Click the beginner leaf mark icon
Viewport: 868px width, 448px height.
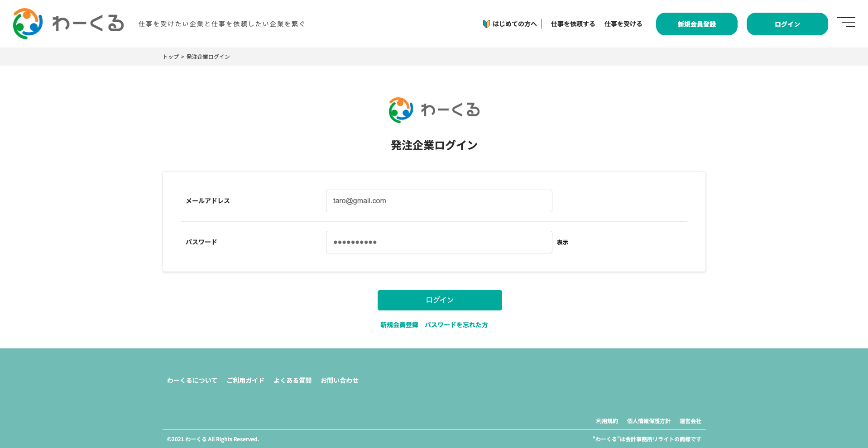click(x=486, y=24)
